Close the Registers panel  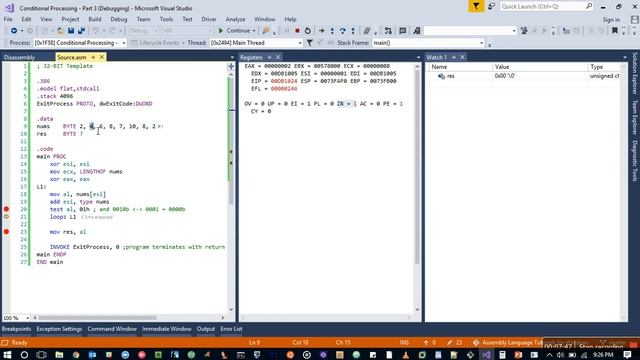278,57
